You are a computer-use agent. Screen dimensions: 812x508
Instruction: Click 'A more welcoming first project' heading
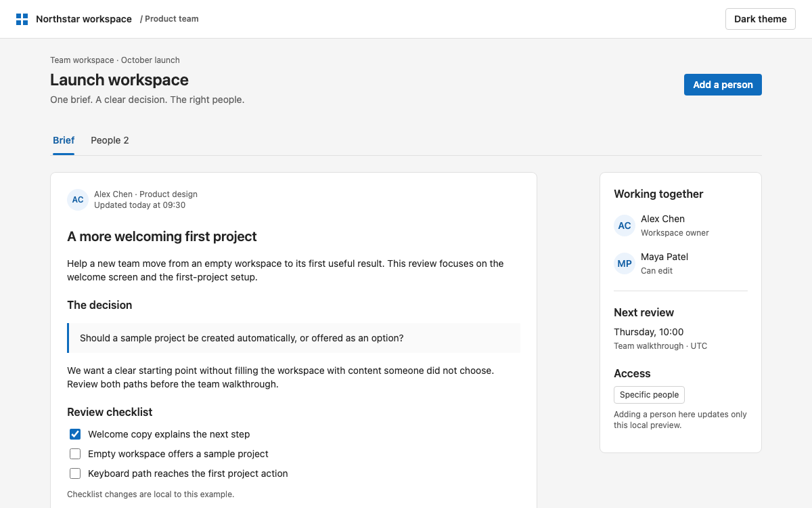(x=162, y=236)
